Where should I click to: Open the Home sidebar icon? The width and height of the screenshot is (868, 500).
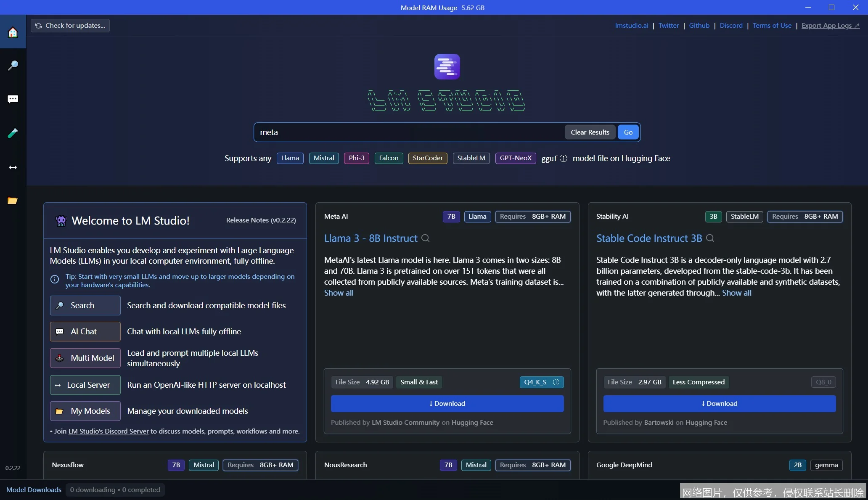tap(13, 32)
